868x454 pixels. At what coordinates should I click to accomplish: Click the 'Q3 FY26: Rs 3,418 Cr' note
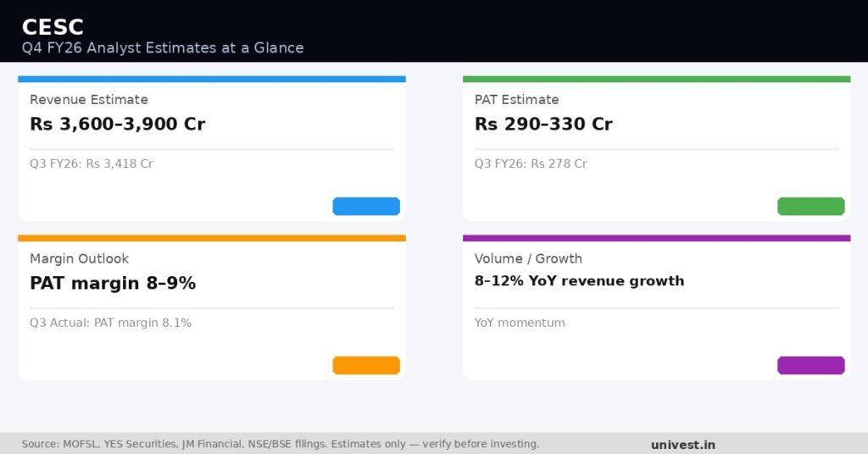(x=92, y=163)
